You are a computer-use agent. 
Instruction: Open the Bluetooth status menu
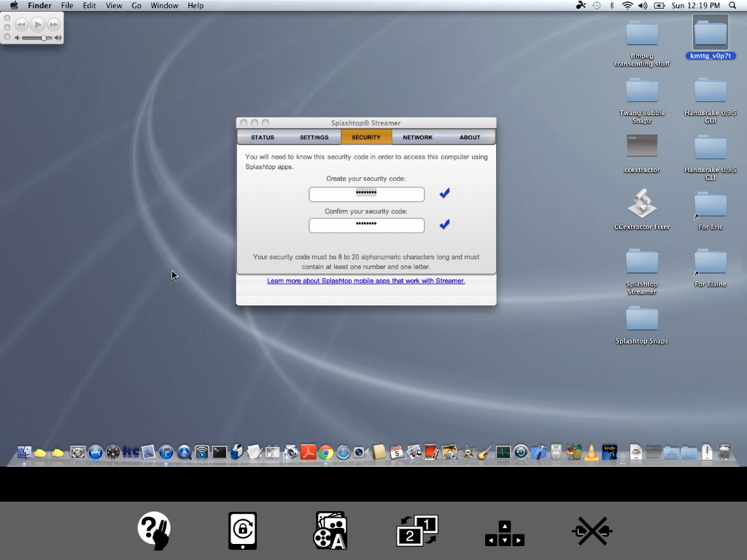(612, 5)
